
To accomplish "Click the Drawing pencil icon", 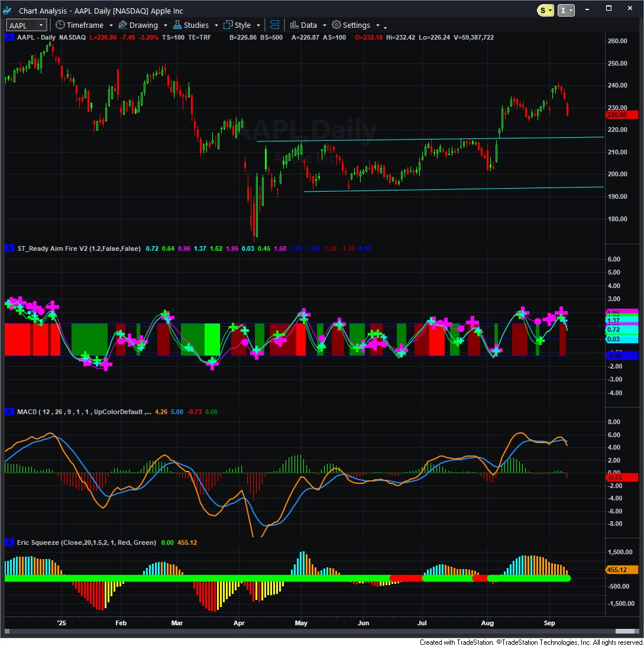I will click(x=123, y=25).
